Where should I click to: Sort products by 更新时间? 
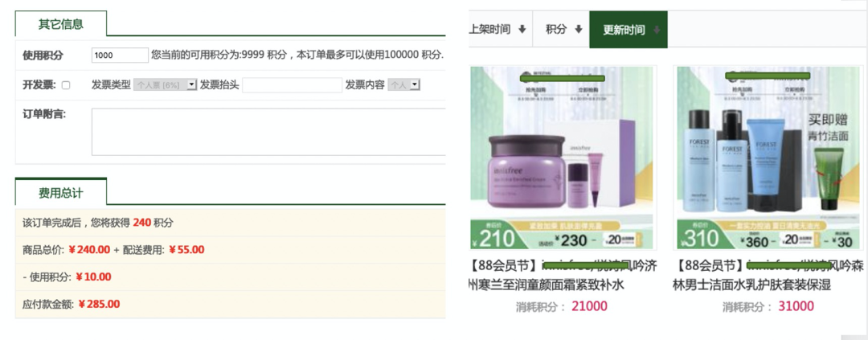(628, 30)
